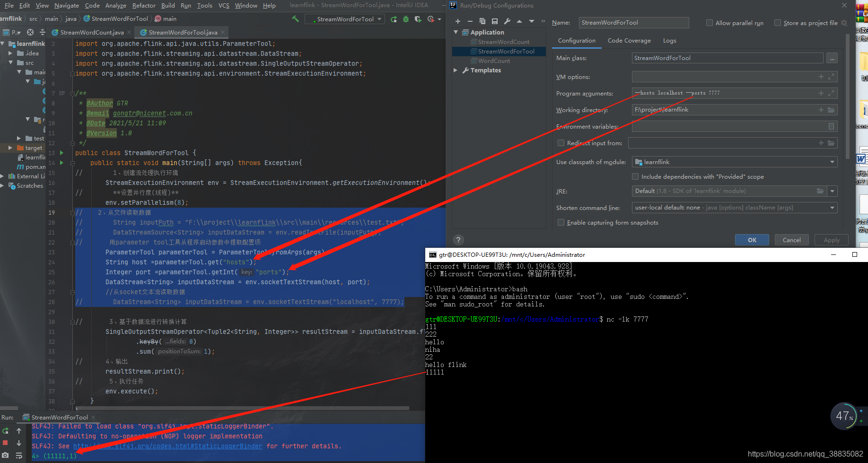
Task: Open the Environment variables editor icon
Action: coord(831,126)
